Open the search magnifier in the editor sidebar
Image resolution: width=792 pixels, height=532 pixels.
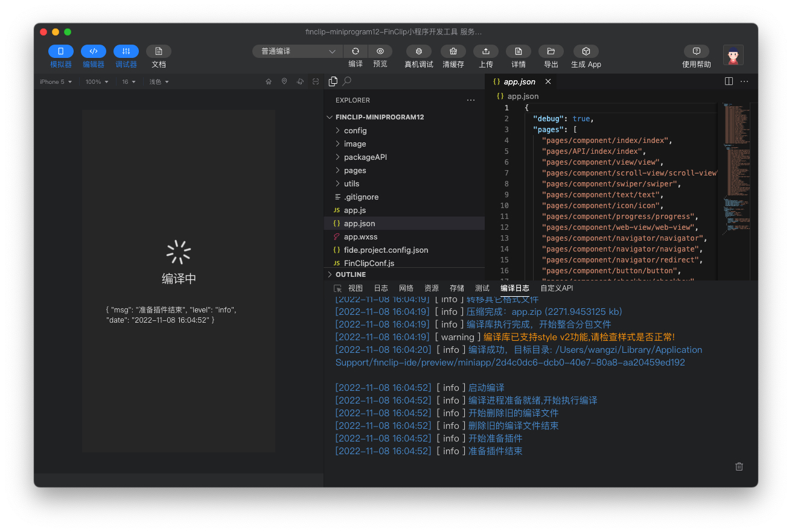[347, 81]
